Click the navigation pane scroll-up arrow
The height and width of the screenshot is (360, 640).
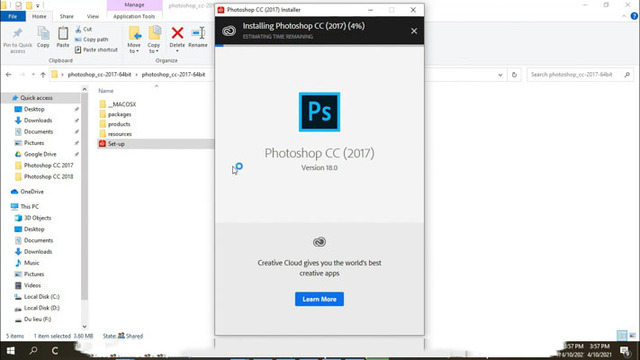[x=84, y=89]
